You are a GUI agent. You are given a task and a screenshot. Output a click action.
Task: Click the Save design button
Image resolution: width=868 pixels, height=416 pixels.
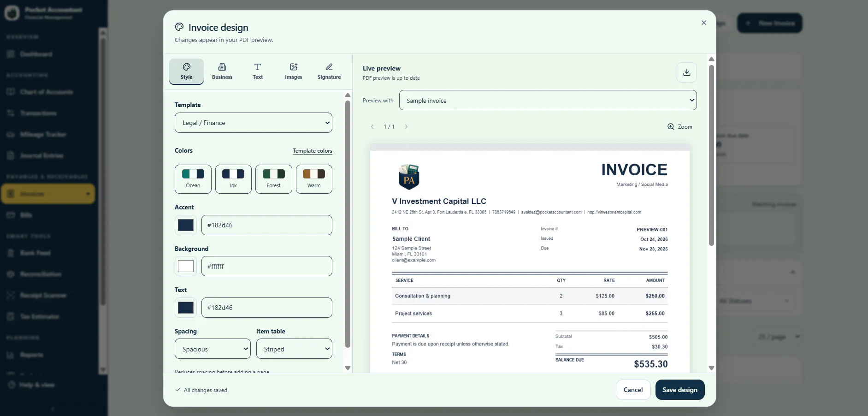tap(680, 390)
